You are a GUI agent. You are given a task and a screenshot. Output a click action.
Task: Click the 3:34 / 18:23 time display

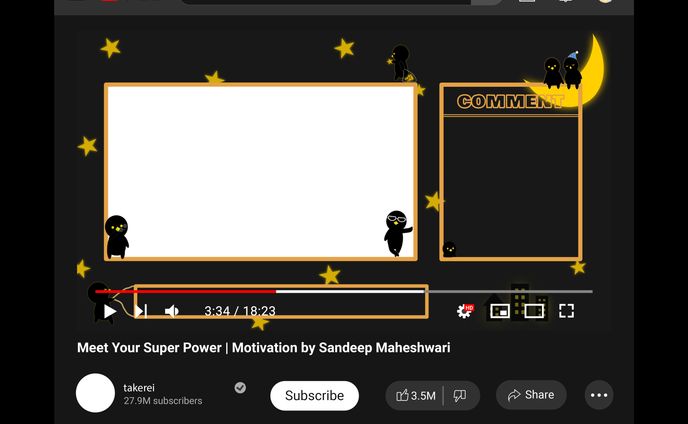[240, 311]
